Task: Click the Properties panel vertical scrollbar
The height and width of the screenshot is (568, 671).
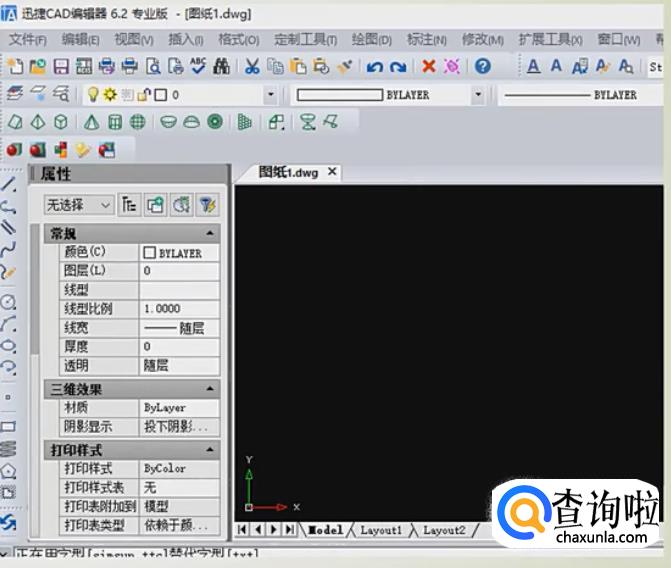Action: pyautogui.click(x=36, y=289)
